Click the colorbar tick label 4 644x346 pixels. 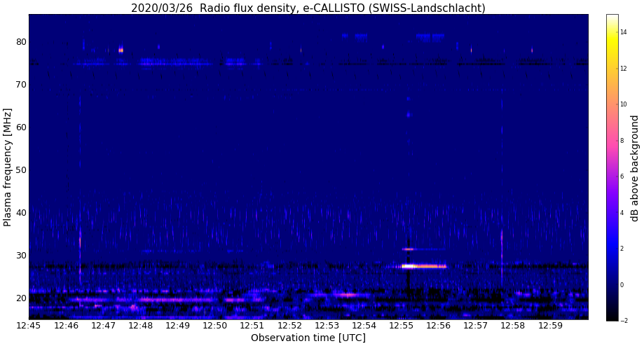click(622, 213)
